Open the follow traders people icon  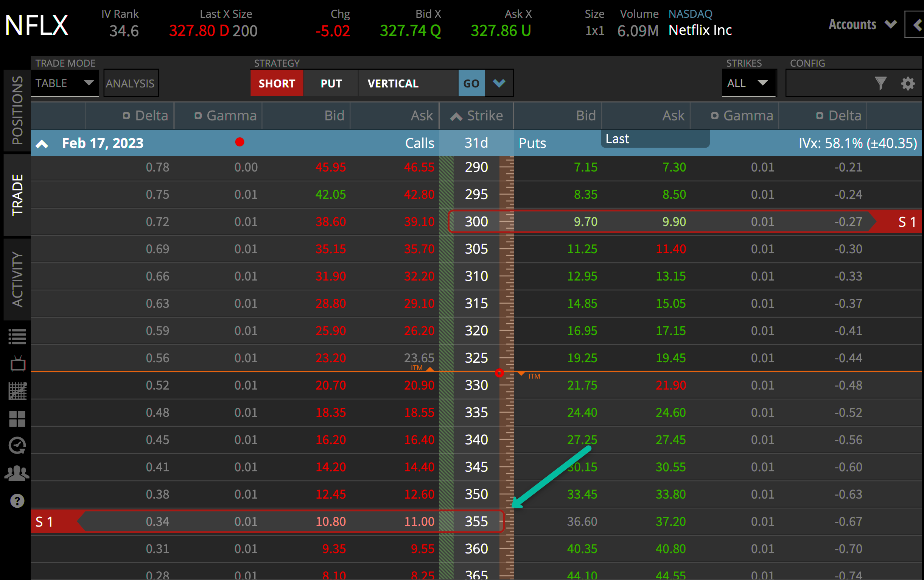point(17,472)
